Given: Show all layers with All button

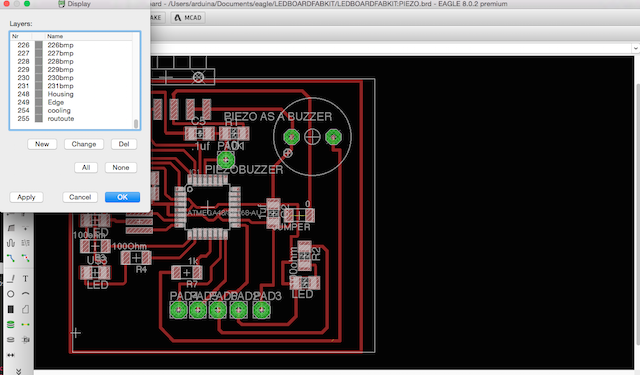Looking at the screenshot, I should (86, 168).
